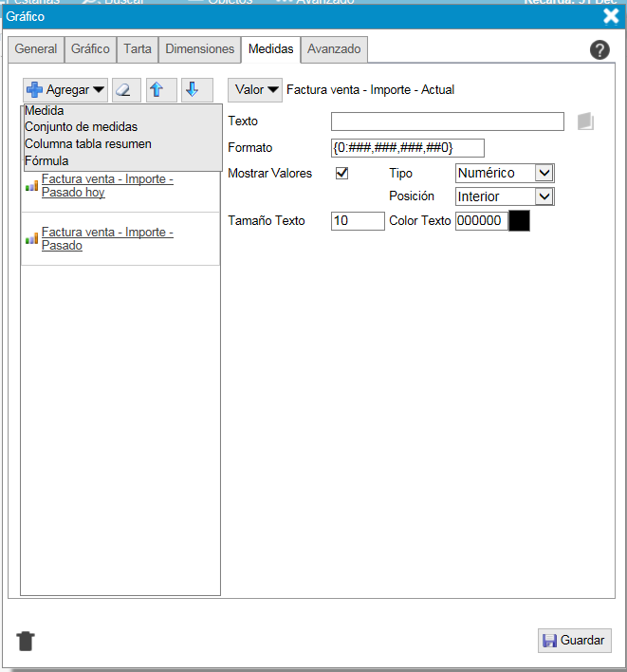Open the Agregar dropdown
Image resolution: width=627 pixels, height=672 pixels.
click(65, 90)
